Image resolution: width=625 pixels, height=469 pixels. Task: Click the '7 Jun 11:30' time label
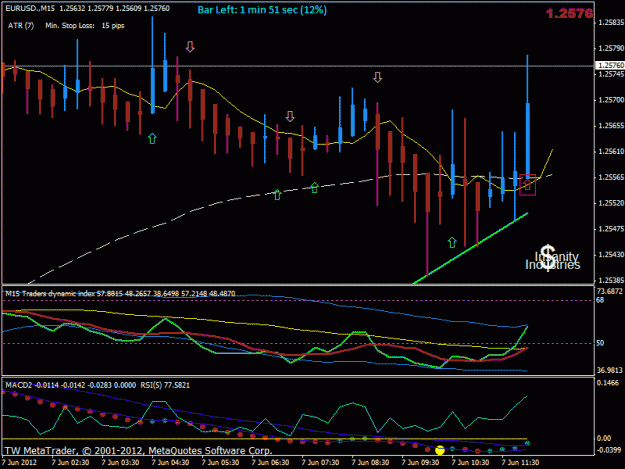[520, 463]
